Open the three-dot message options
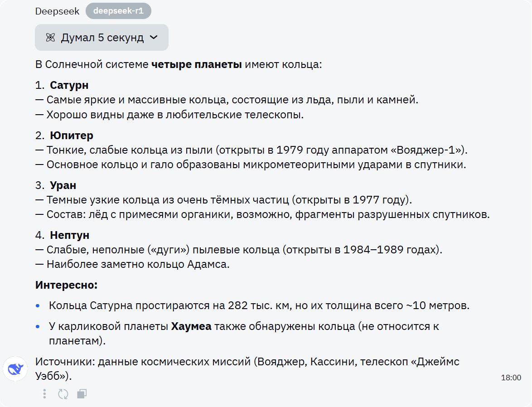 point(44,394)
